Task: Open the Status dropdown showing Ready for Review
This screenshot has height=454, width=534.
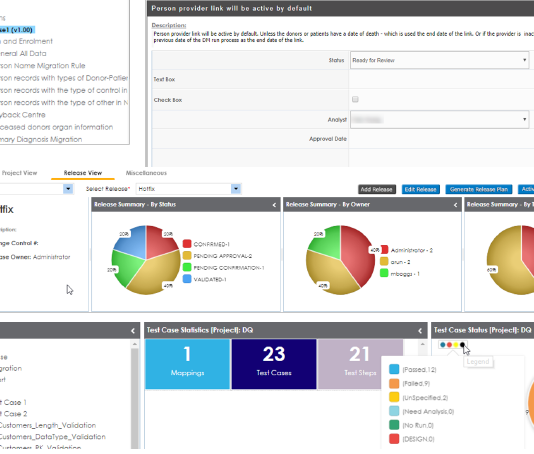Action: [440, 60]
